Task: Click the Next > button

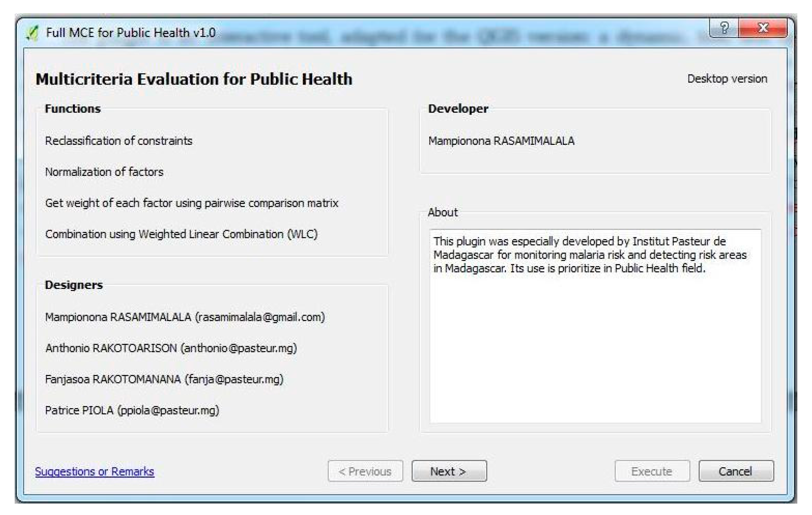Action: point(449,471)
